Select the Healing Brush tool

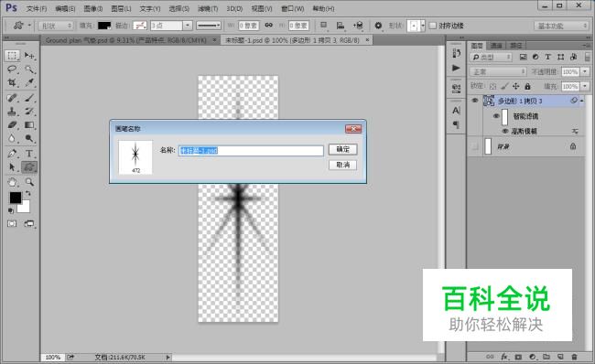[12, 98]
